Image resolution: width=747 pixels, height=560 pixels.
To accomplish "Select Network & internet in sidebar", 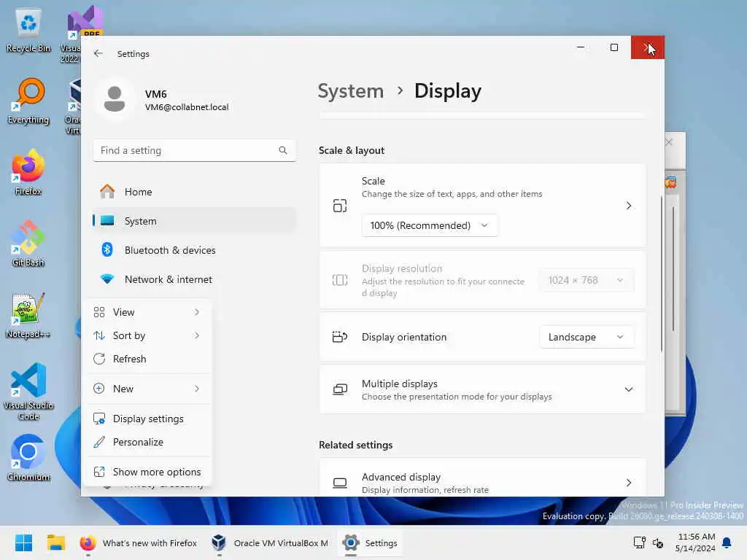I will click(x=194, y=279).
